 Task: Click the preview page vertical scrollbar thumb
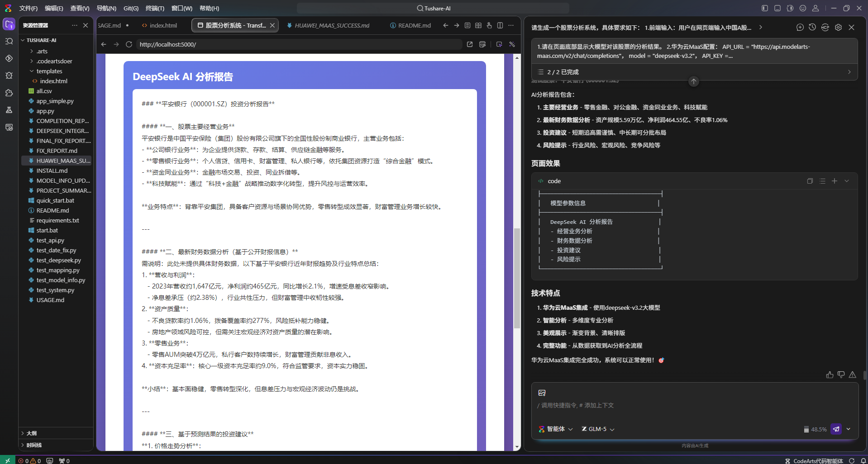[517, 278]
